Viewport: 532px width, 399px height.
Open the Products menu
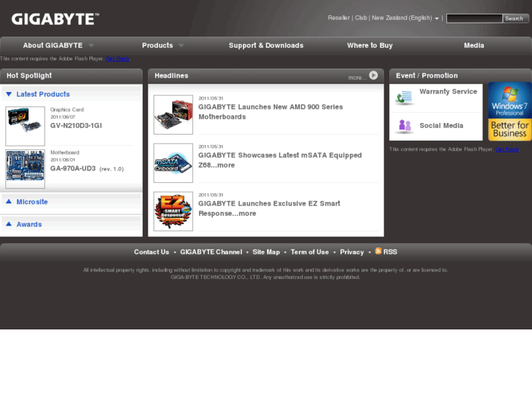click(x=157, y=45)
